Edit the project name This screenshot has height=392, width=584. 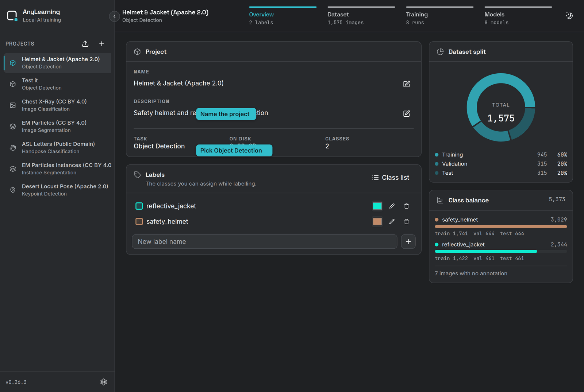(407, 84)
